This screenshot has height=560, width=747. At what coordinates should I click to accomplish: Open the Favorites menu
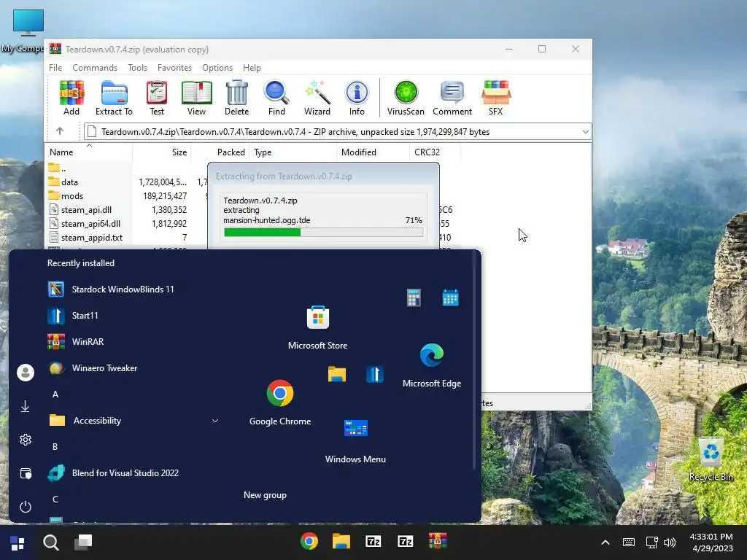[174, 68]
